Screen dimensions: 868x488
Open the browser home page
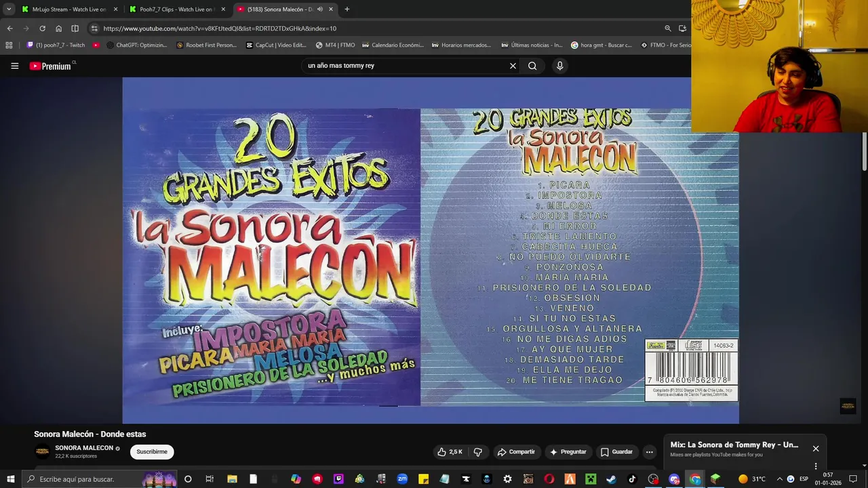[58, 28]
